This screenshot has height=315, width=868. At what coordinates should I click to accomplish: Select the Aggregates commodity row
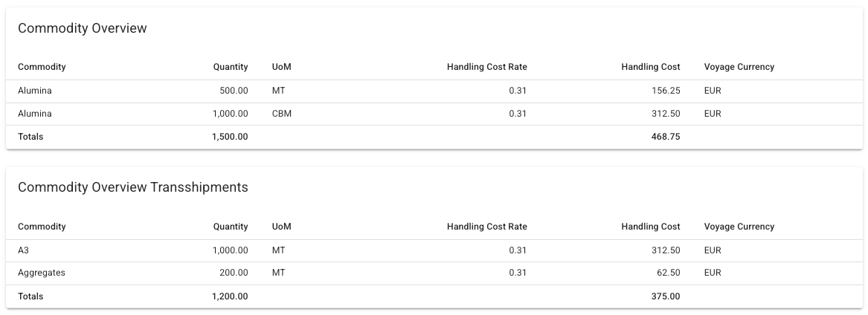pyautogui.click(x=42, y=273)
